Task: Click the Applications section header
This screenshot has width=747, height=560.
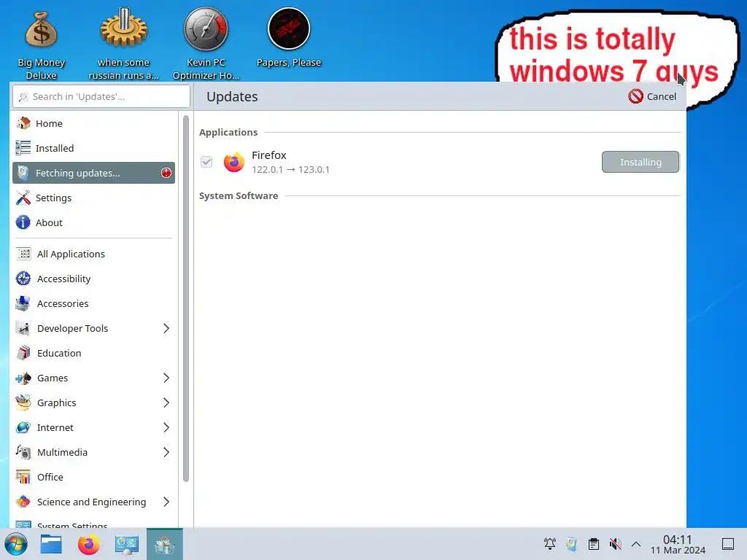Action: coord(228,133)
